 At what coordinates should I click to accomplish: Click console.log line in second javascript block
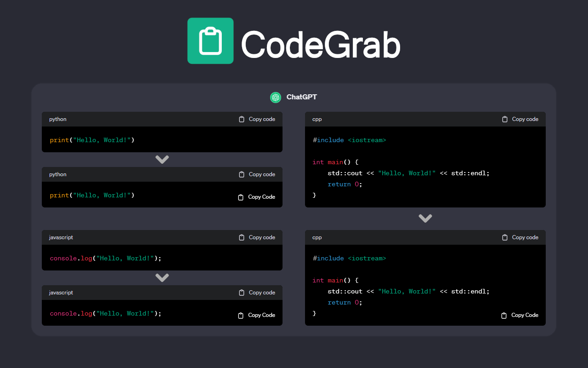coord(106,313)
